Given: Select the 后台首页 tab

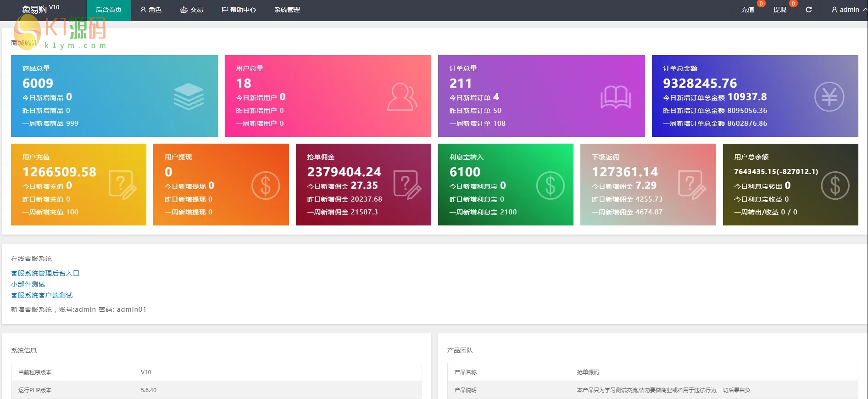Looking at the screenshot, I should [109, 10].
